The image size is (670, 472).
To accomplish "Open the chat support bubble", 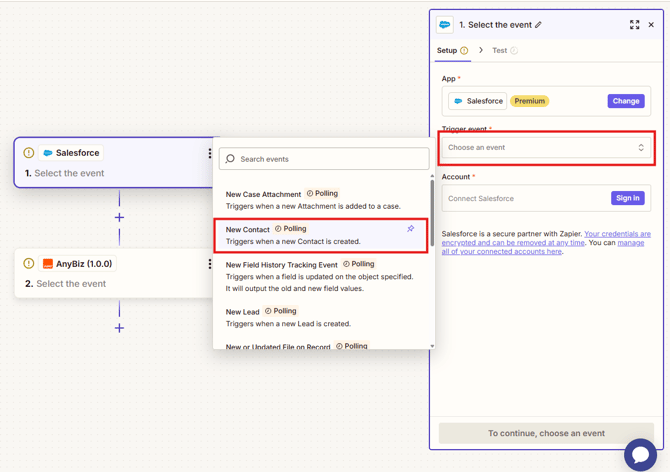I will [640, 455].
